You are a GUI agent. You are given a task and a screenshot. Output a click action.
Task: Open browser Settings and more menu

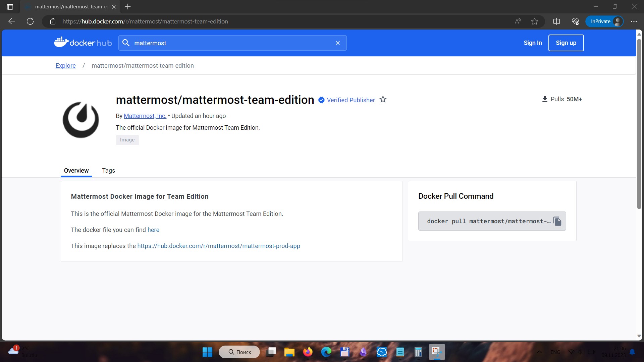click(634, 21)
